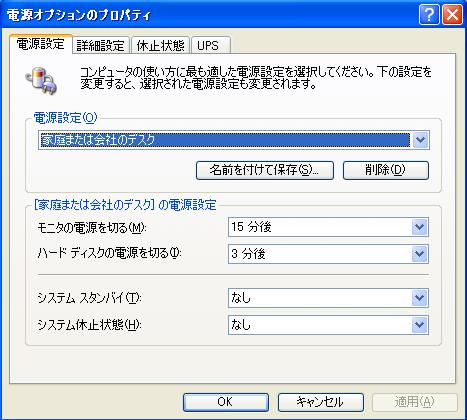Click the help question mark button
The height and width of the screenshot is (420, 467).
pos(429,15)
